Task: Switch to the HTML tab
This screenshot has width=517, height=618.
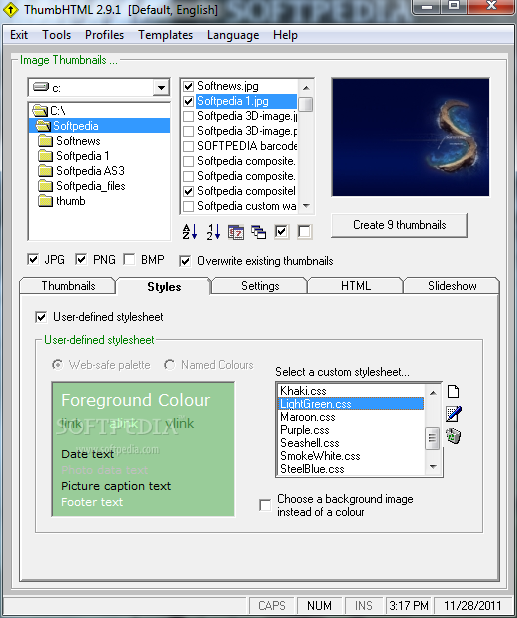Action: (356, 286)
